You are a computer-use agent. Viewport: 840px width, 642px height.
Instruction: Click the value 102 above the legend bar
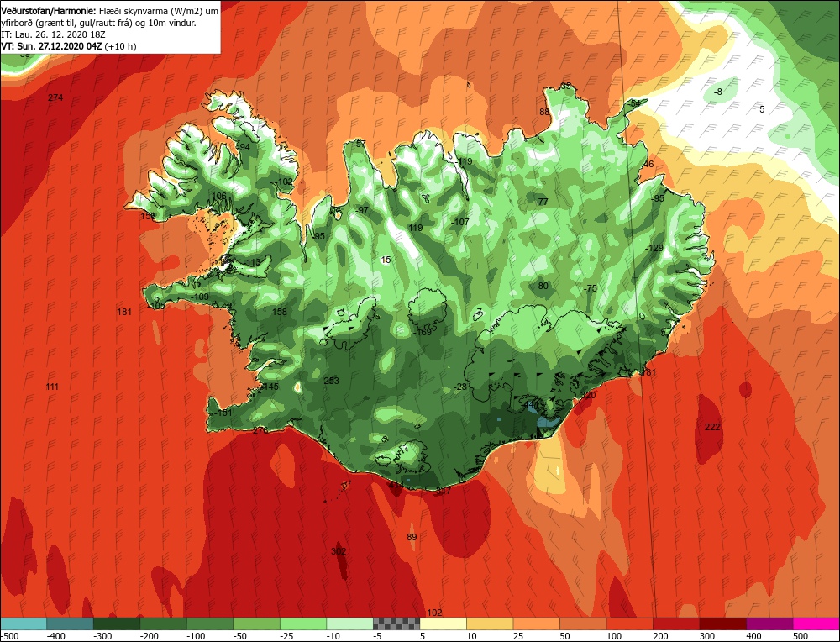[x=434, y=613]
